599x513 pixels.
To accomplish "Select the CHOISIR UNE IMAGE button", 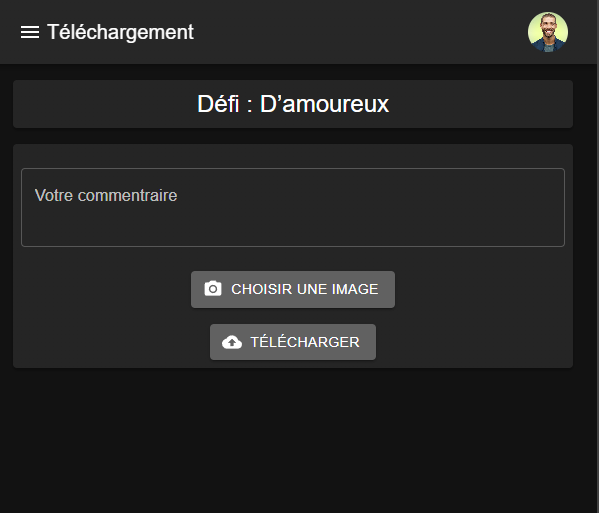I will click(x=293, y=289).
